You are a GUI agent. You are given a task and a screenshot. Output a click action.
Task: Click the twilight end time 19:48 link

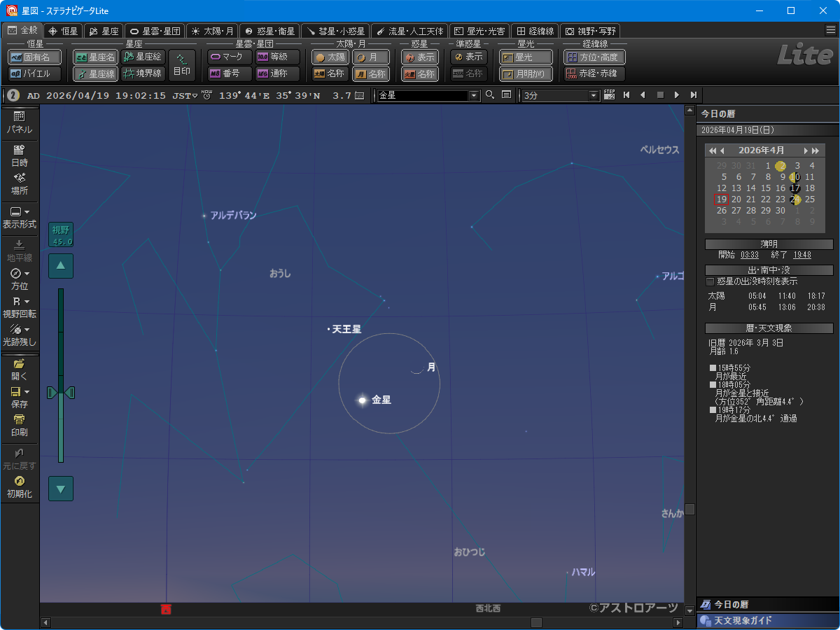point(802,255)
